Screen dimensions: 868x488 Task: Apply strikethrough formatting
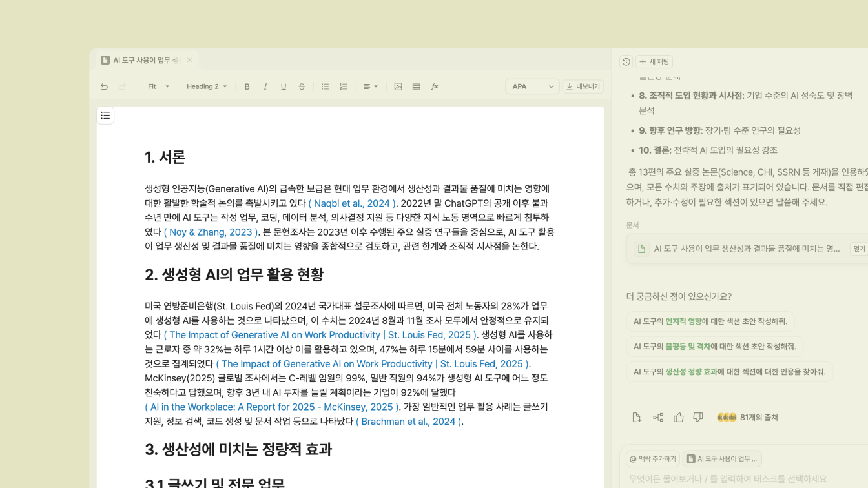(x=302, y=86)
